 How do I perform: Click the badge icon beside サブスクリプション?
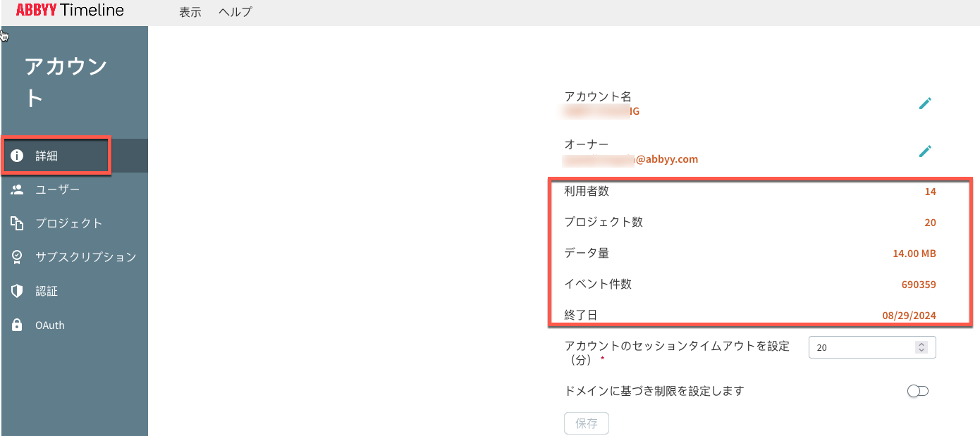click(18, 257)
